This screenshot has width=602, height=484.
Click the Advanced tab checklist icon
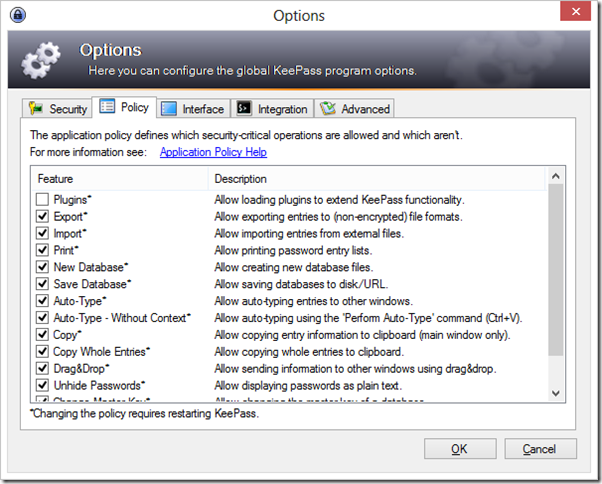pos(328,109)
